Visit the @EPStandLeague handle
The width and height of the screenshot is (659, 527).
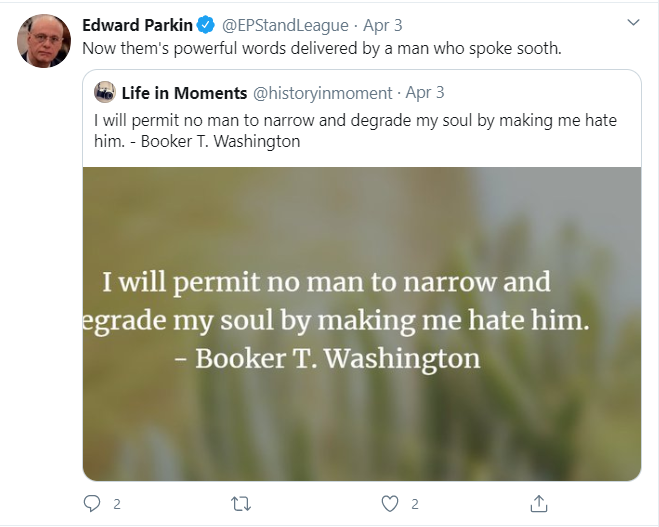[x=285, y=26]
